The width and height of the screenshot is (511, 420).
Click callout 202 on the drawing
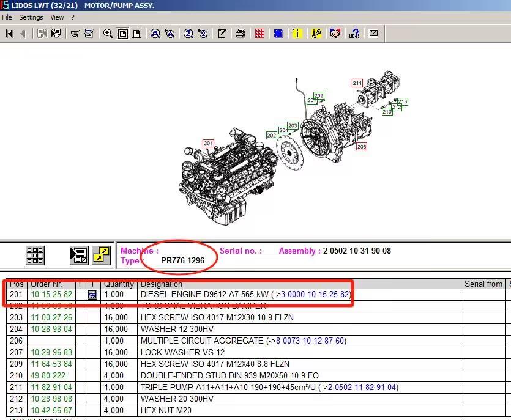[272, 136]
